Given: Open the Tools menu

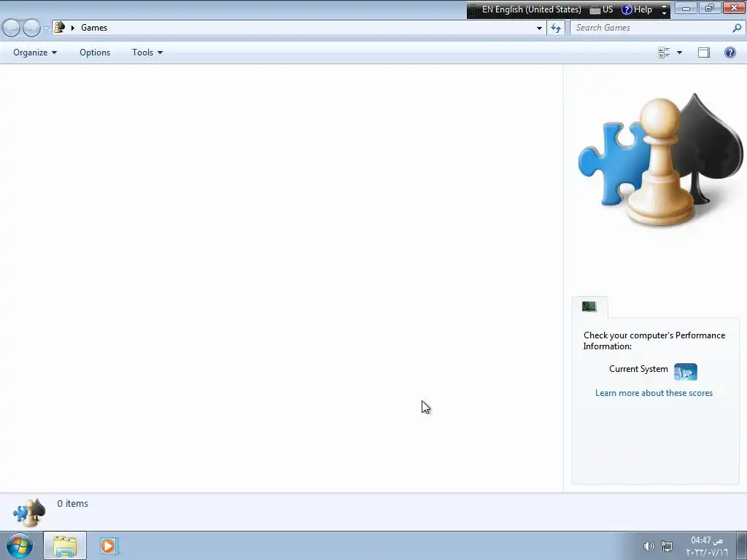Looking at the screenshot, I should [x=147, y=52].
